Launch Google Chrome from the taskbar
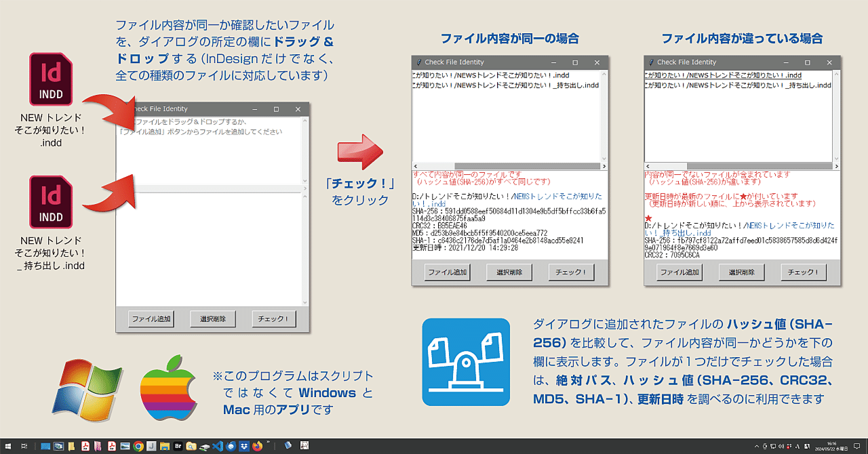 pos(138,445)
